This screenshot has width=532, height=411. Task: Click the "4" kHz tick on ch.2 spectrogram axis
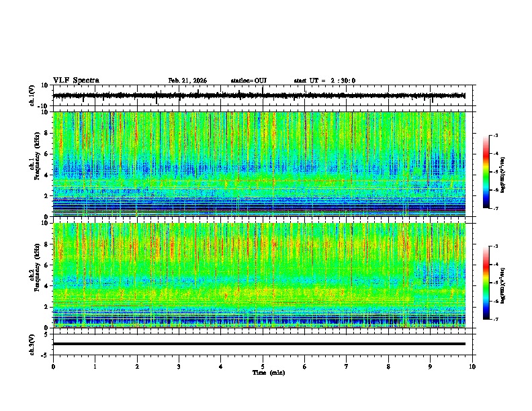point(47,286)
